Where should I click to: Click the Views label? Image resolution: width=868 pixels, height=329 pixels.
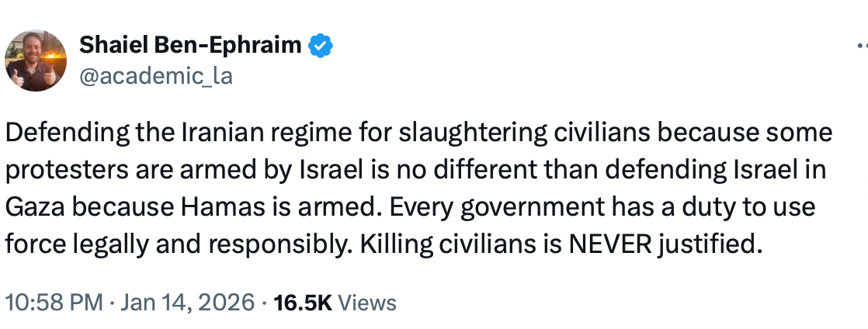(x=368, y=302)
